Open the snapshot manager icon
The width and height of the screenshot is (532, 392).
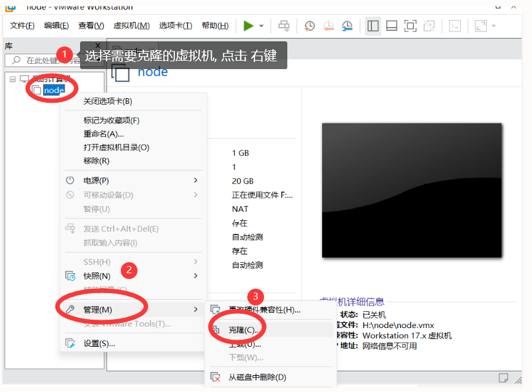pos(347,26)
